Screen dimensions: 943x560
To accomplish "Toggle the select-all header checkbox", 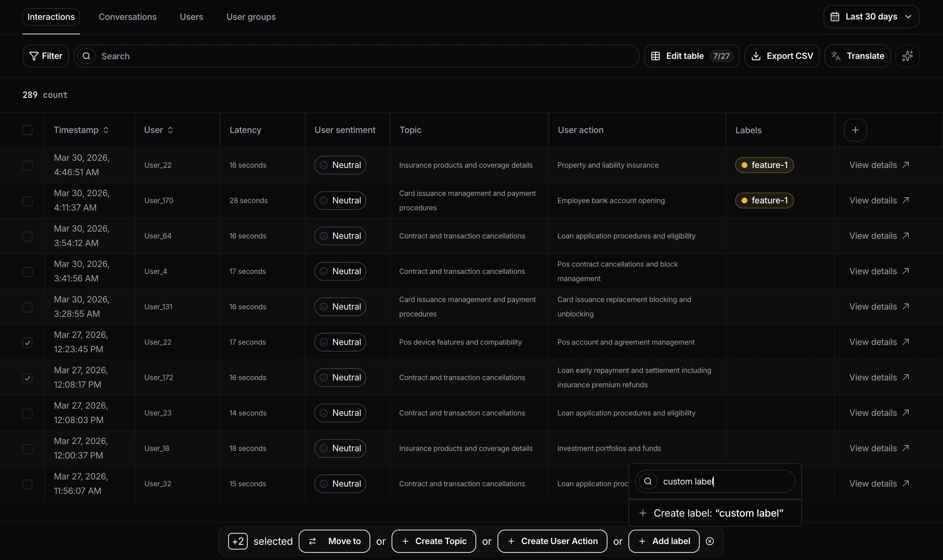I will [x=27, y=130].
